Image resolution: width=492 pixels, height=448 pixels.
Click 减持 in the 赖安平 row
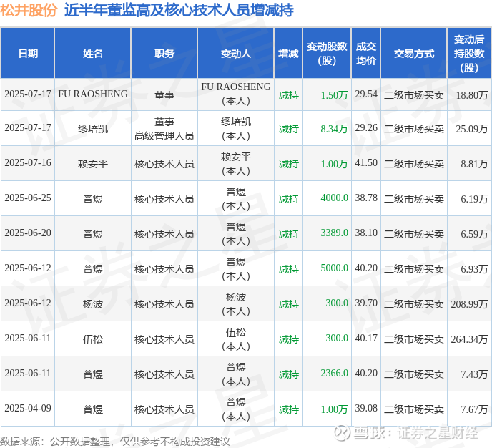[288, 164]
